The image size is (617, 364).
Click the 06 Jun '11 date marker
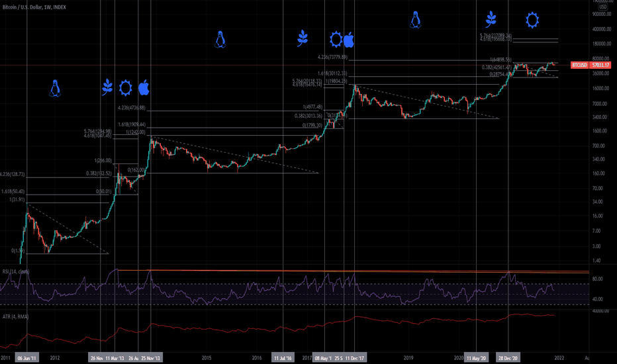26,357
